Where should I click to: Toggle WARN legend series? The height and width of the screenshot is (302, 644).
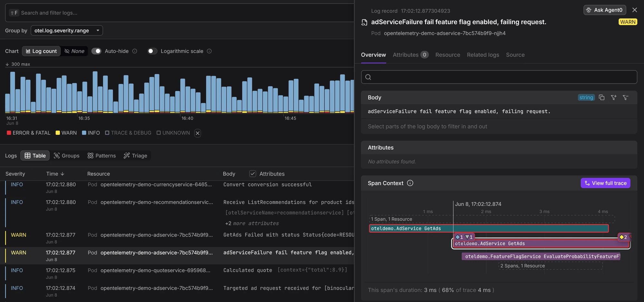66,133
